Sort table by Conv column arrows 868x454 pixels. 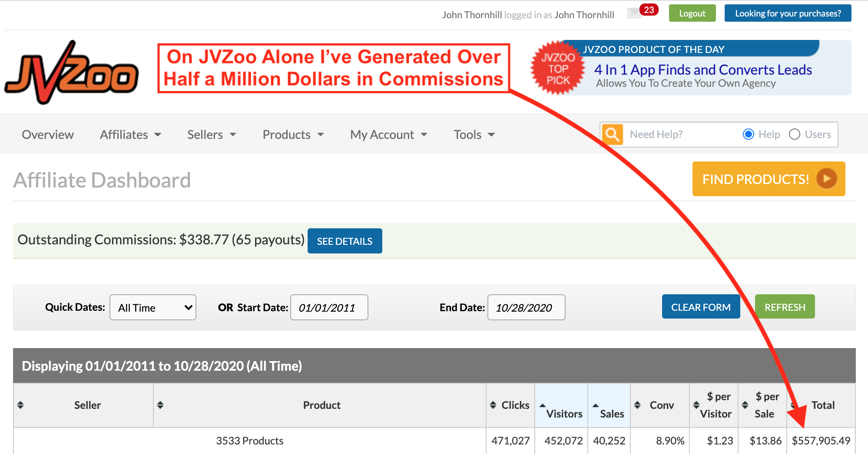[x=637, y=405]
